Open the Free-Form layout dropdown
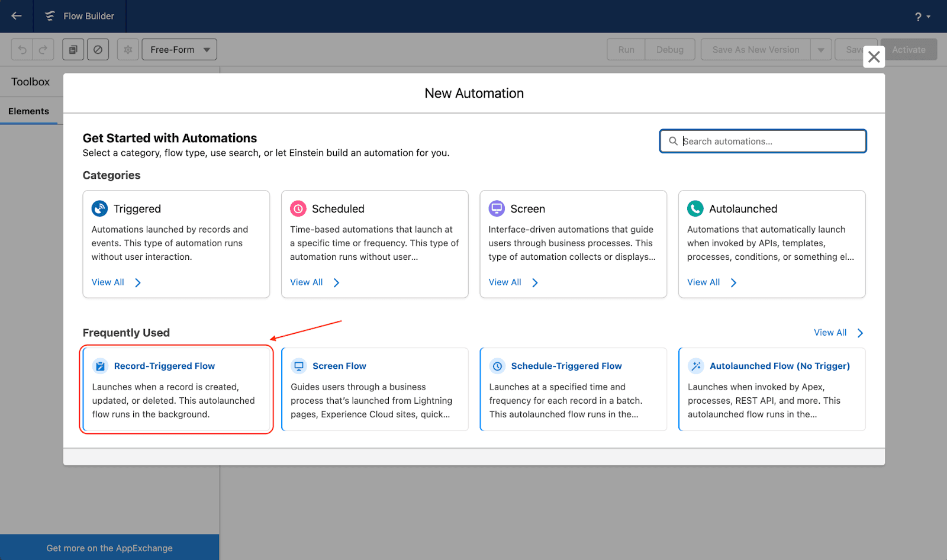Screen dimensions: 947x560 click(x=179, y=50)
